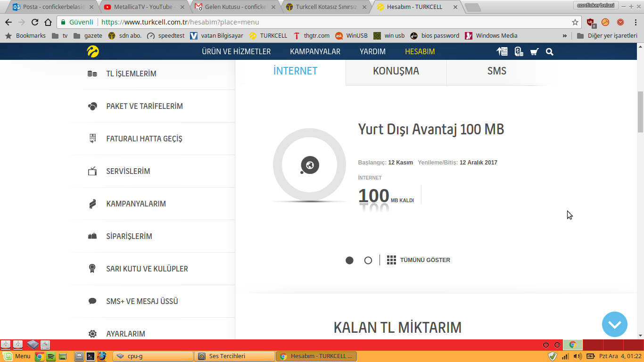This screenshot has width=644, height=362.
Task: Click the TV icon beside SERVİSLERİM
Action: [92, 171]
